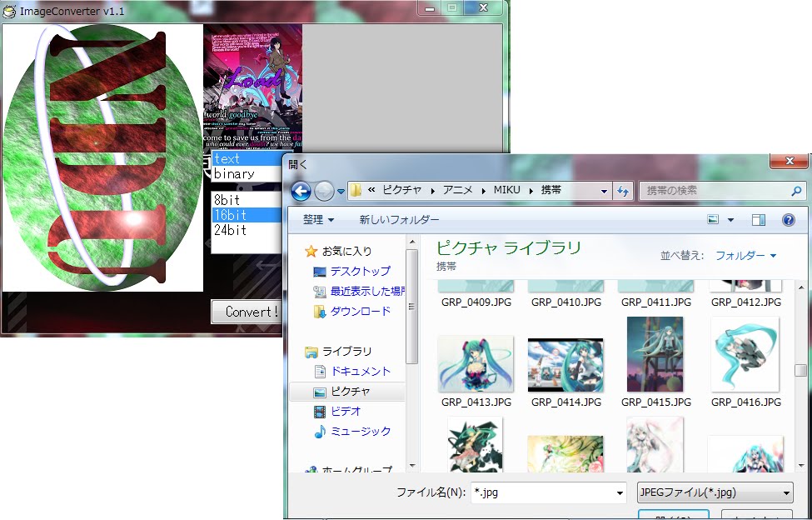The height and width of the screenshot is (520, 812).
Task: Close the Open file dialog
Action: (x=790, y=161)
